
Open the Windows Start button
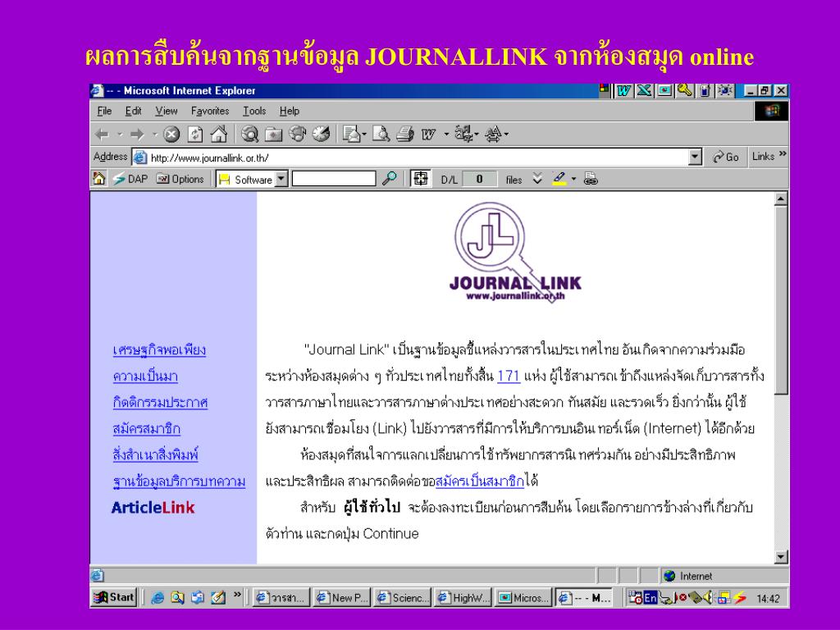(114, 597)
